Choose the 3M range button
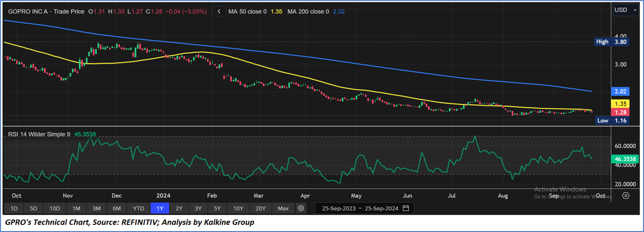644x232 pixels. click(96, 208)
